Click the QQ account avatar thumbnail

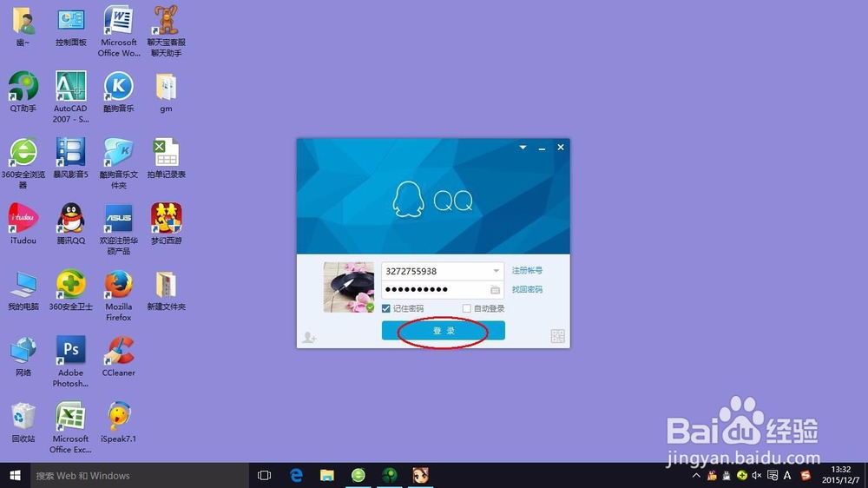tap(348, 287)
